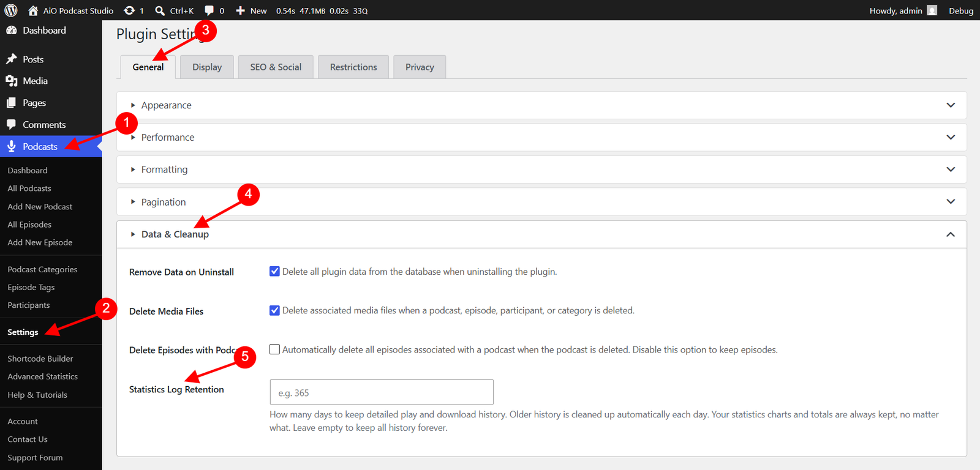Click the Media sidebar icon

point(12,81)
